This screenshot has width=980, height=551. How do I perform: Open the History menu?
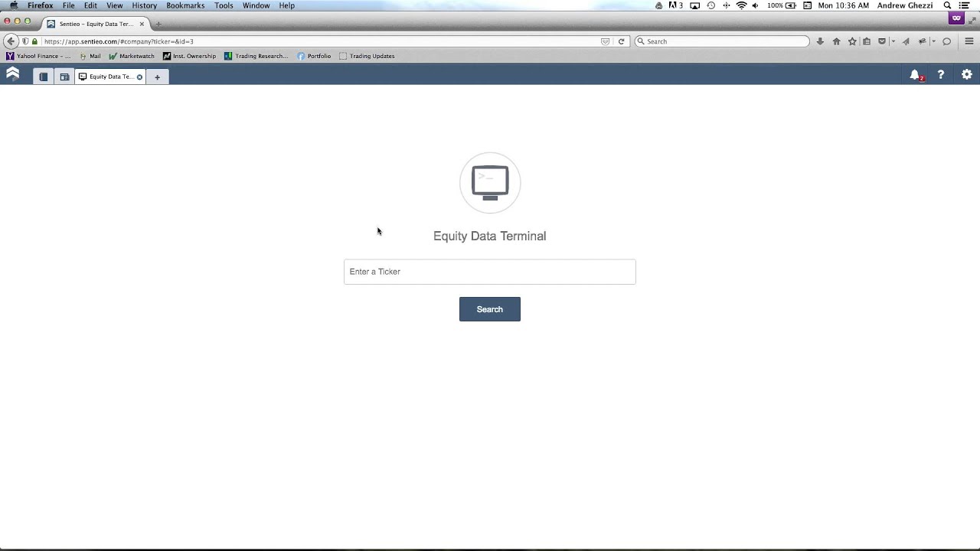[144, 5]
